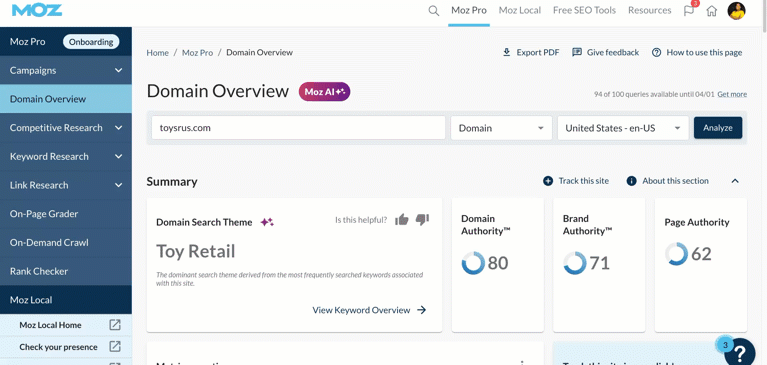Click View Keyword Overview link
The width and height of the screenshot is (767, 365).
click(361, 310)
